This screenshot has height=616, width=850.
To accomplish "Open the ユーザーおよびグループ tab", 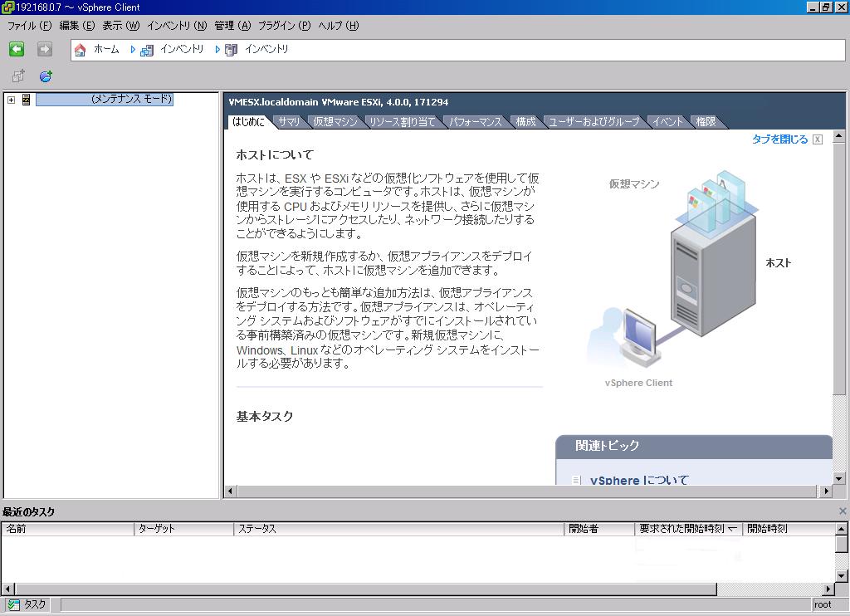I will click(594, 121).
